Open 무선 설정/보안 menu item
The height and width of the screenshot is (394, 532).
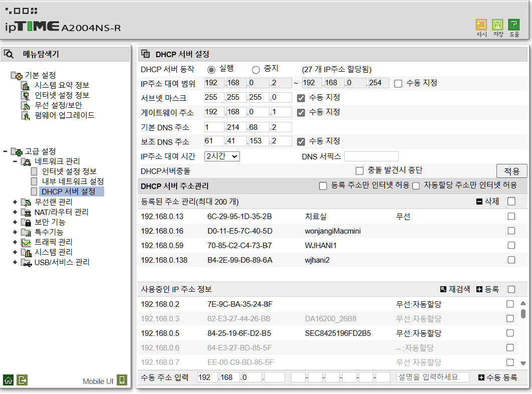(x=58, y=106)
